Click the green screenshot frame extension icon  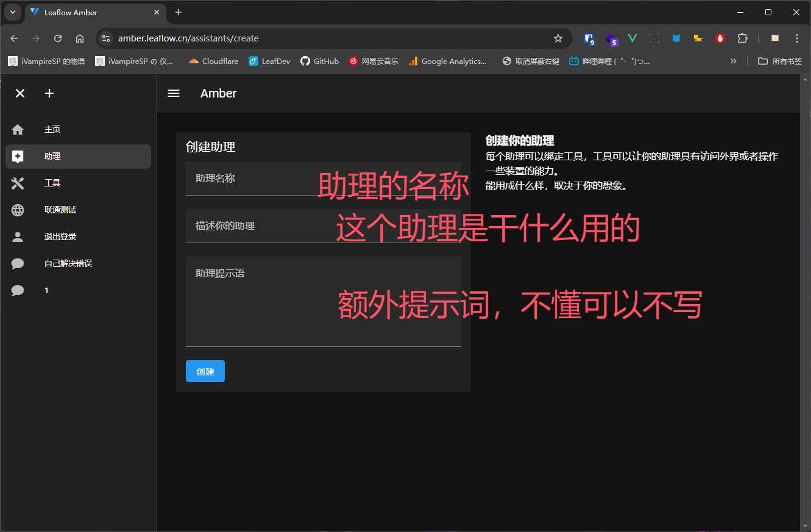pyautogui.click(x=654, y=38)
